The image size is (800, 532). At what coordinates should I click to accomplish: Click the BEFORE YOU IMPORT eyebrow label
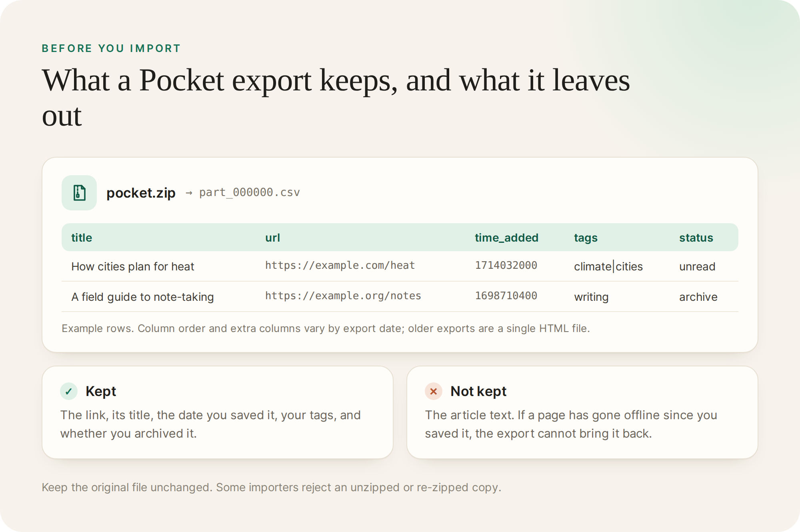click(111, 48)
